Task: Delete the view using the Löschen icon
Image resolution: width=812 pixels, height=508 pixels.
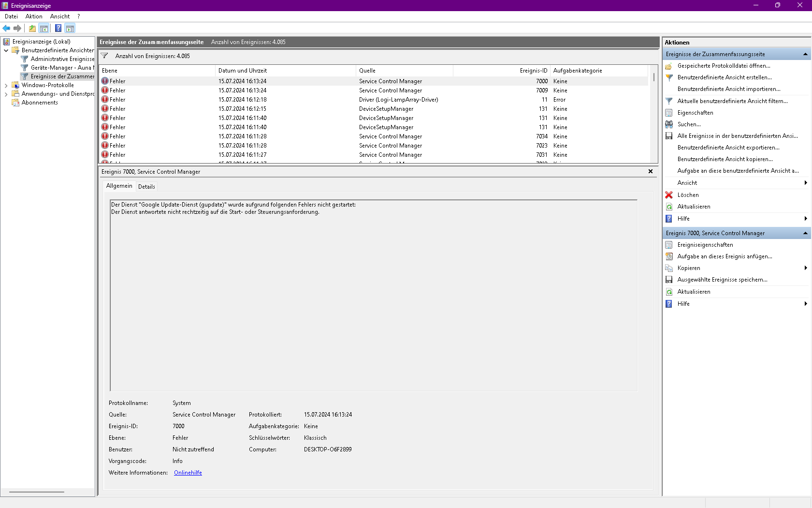Action: click(x=669, y=195)
